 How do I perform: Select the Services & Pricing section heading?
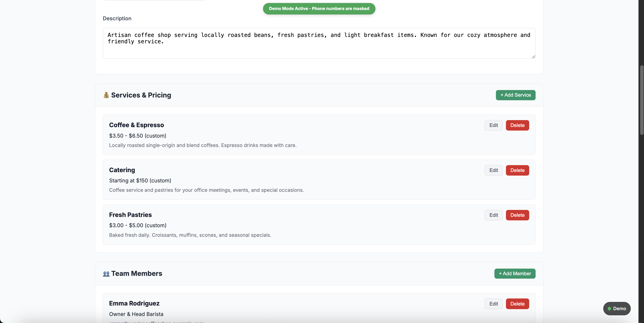pyautogui.click(x=141, y=95)
